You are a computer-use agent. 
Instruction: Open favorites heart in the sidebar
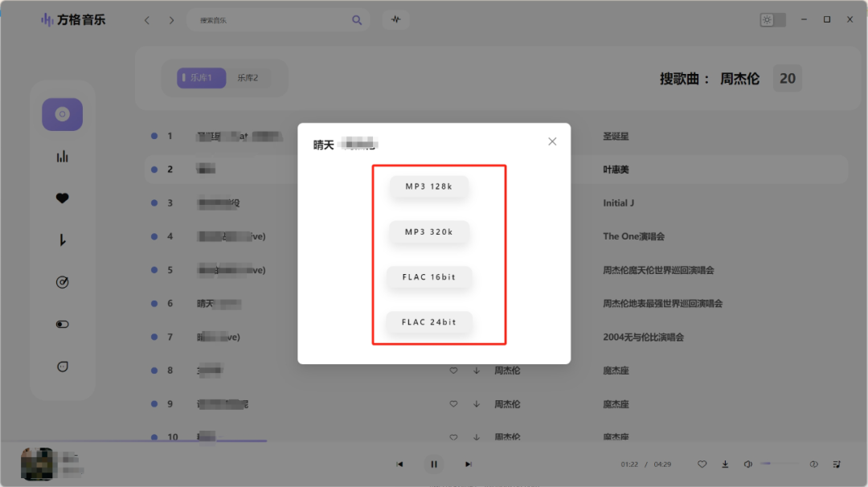tap(63, 198)
